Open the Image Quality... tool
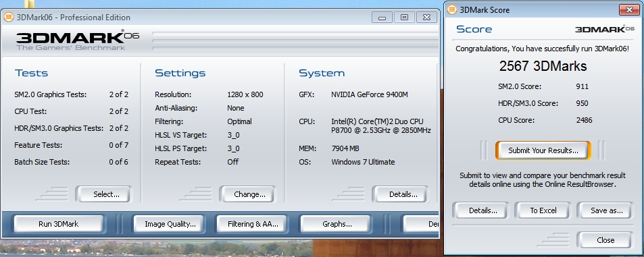Screen dimensions: 644x257 pyautogui.click(x=168, y=224)
